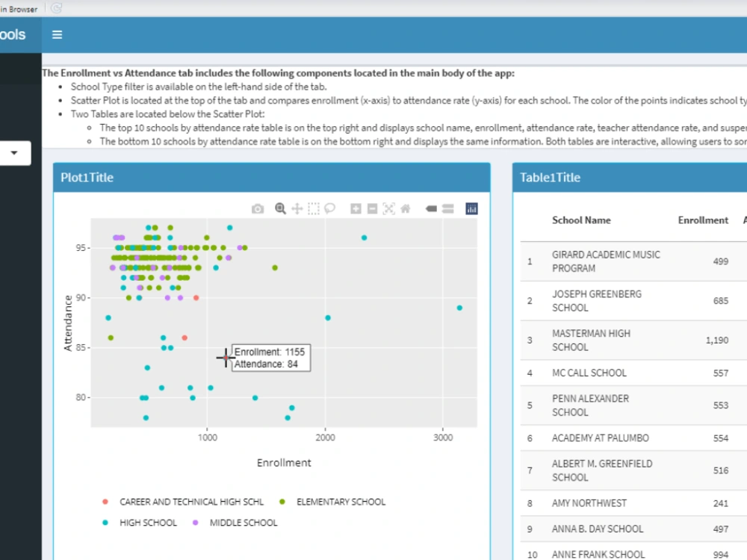This screenshot has height=560, width=747.
Task: Click the Enrollment x-axis title
Action: coord(284,463)
